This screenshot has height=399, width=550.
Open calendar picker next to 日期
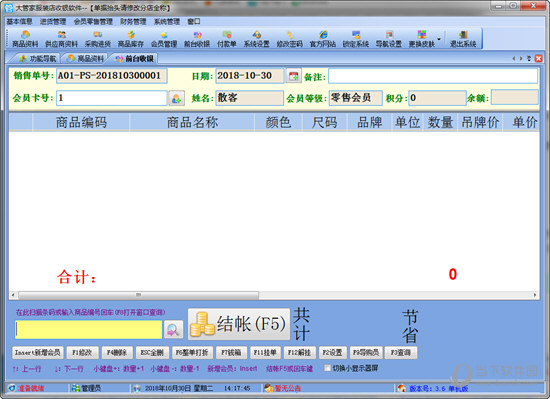294,76
